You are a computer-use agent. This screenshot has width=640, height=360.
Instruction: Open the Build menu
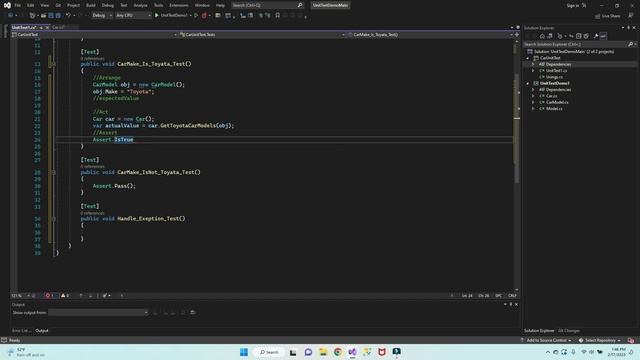(x=91, y=5)
